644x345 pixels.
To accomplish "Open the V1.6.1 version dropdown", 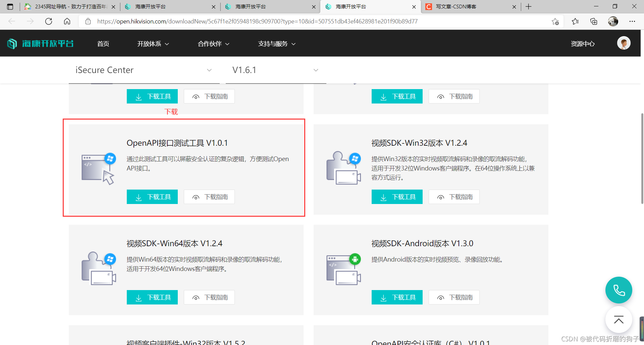I will tap(276, 70).
